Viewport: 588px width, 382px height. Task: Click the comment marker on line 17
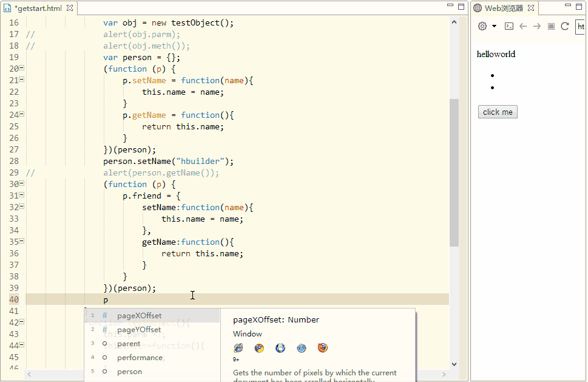30,35
